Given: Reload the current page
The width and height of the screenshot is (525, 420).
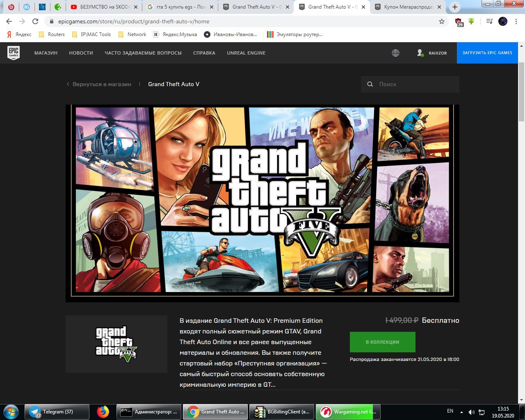Looking at the screenshot, I should pyautogui.click(x=35, y=21).
